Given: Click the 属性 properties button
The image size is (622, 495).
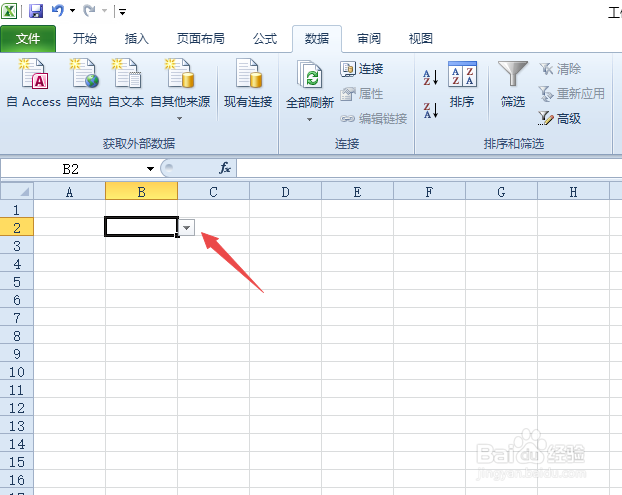Looking at the screenshot, I should [362, 94].
